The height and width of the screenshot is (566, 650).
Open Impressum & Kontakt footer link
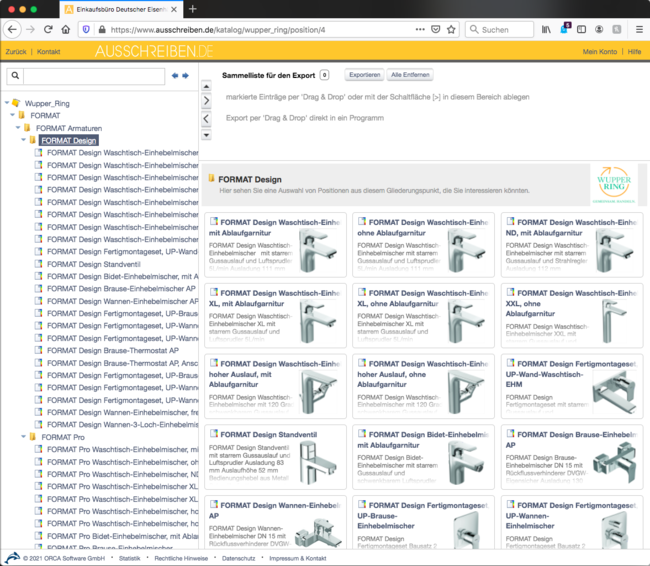(298, 559)
